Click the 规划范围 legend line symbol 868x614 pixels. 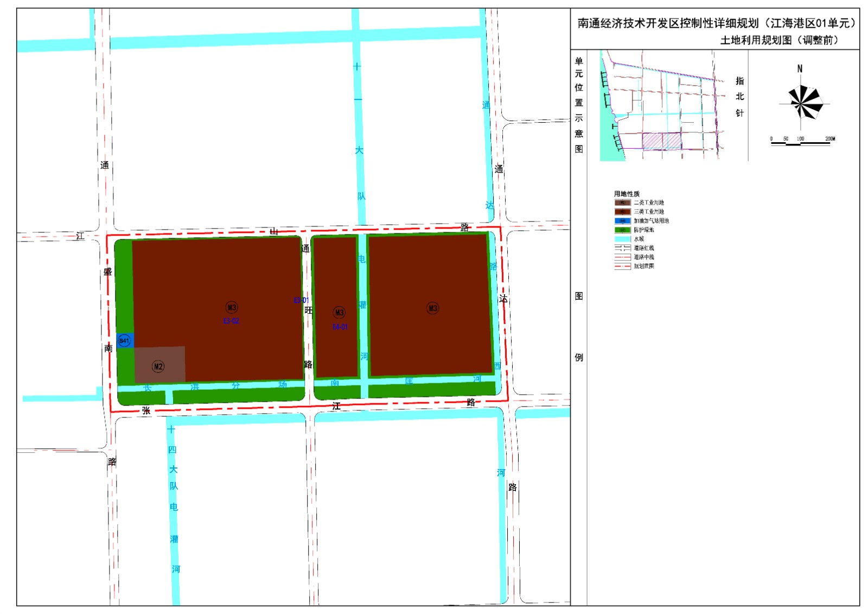coord(622,267)
